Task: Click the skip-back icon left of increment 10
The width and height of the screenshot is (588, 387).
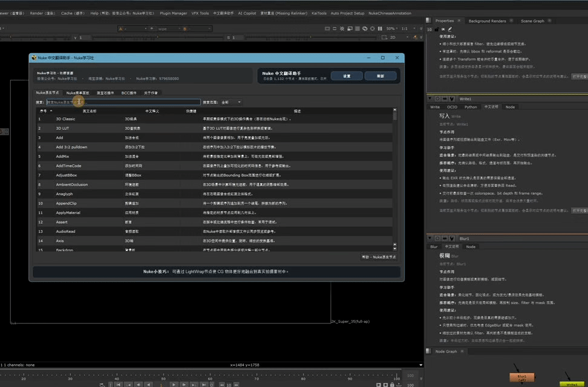Action: click(221, 385)
